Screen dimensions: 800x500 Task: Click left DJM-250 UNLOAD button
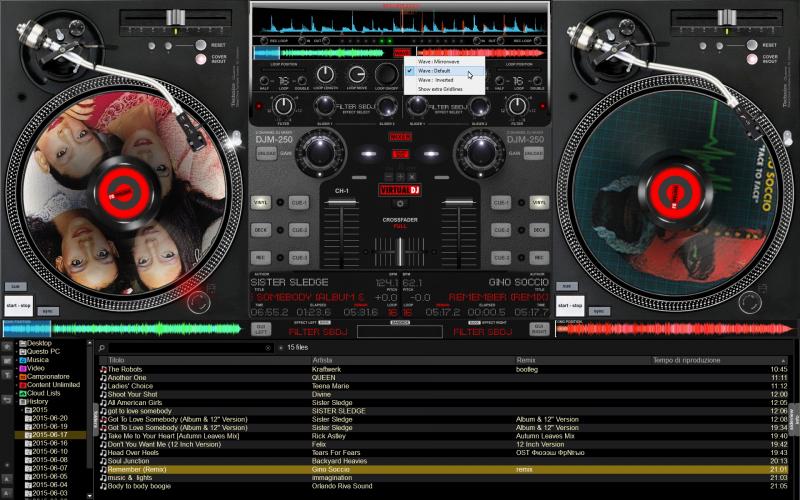click(x=266, y=153)
